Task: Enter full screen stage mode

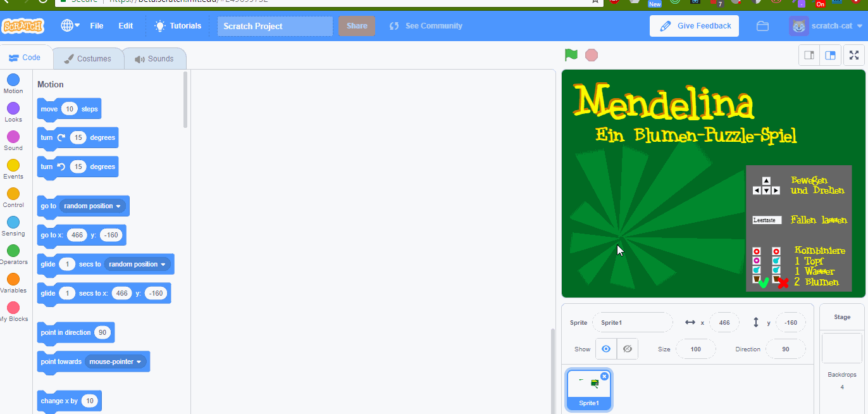Action: click(x=854, y=55)
